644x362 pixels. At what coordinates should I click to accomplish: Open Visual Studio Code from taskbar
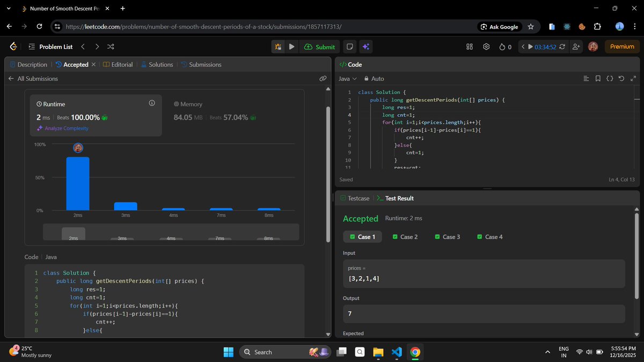tap(397, 352)
